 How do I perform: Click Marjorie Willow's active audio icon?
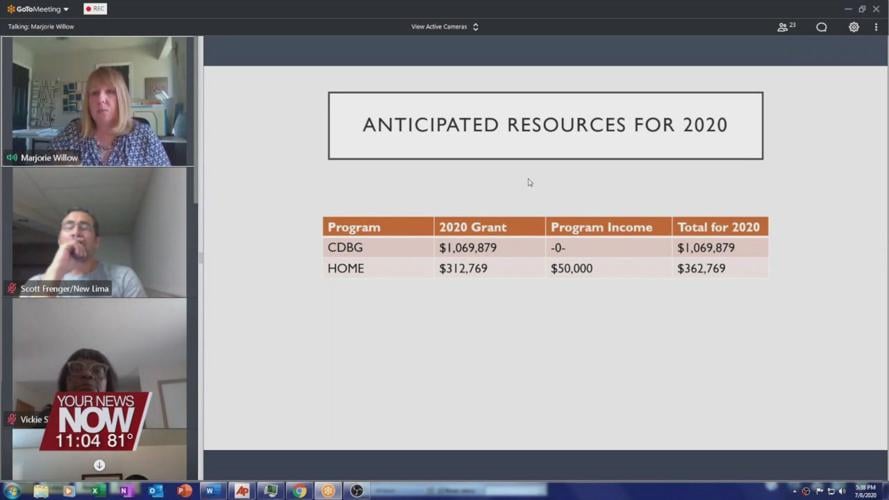point(12,158)
